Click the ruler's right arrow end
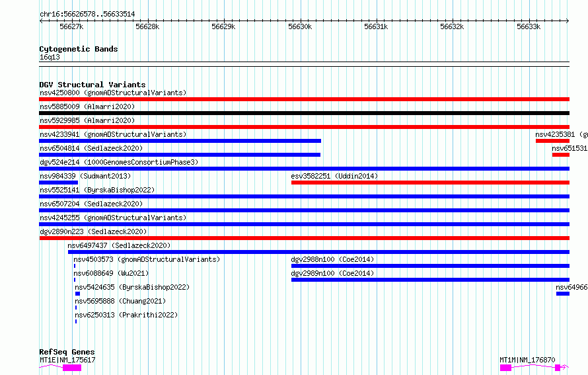The width and height of the screenshot is (588, 375). click(x=568, y=21)
